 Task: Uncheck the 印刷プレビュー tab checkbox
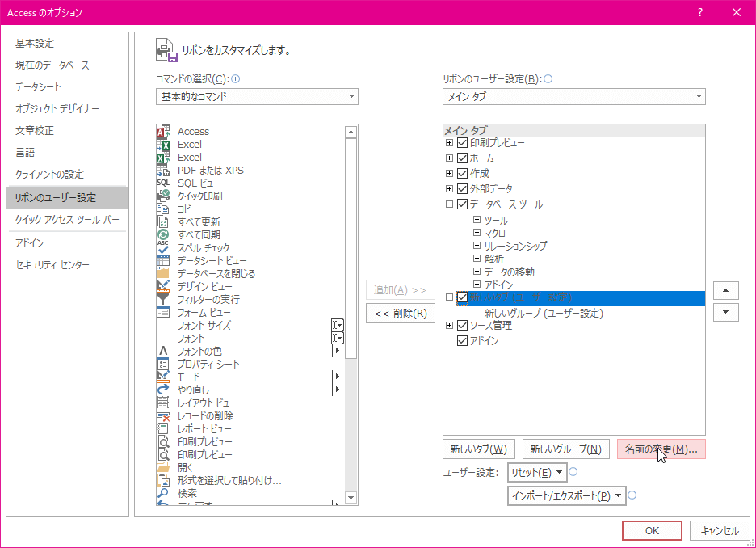click(462, 143)
